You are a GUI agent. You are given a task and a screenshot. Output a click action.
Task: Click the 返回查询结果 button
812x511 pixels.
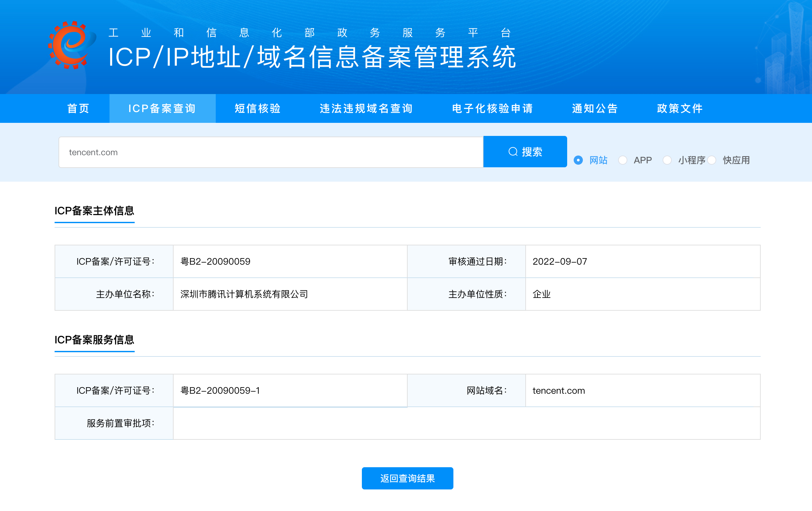pyautogui.click(x=407, y=478)
